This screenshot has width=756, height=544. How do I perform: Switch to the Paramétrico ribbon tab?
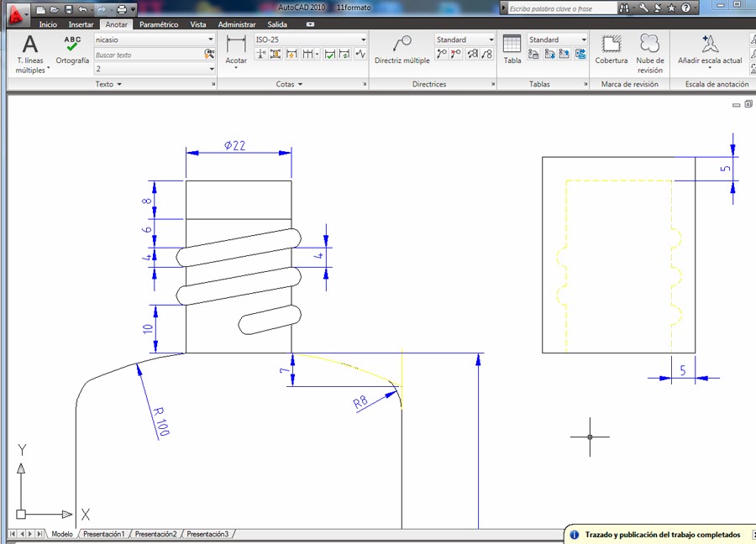click(x=160, y=24)
